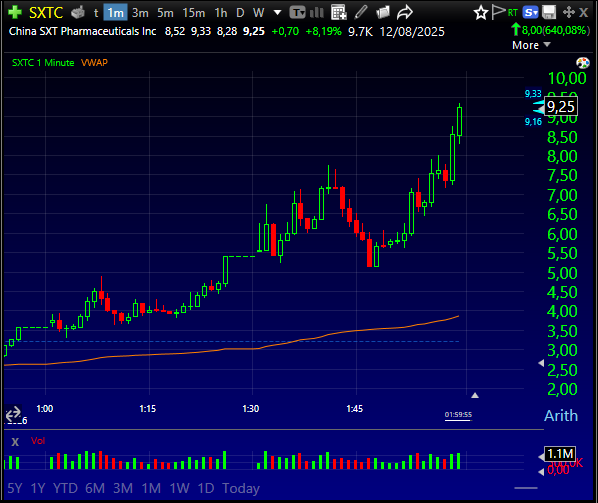The image size is (598, 503).
Task: Click the flag icon
Action: [498, 12]
